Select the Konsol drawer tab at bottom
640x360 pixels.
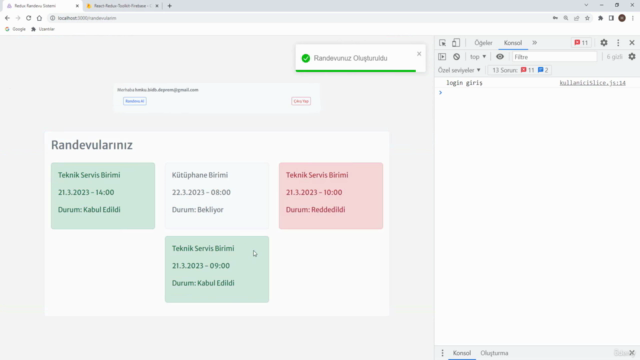[x=462, y=353]
